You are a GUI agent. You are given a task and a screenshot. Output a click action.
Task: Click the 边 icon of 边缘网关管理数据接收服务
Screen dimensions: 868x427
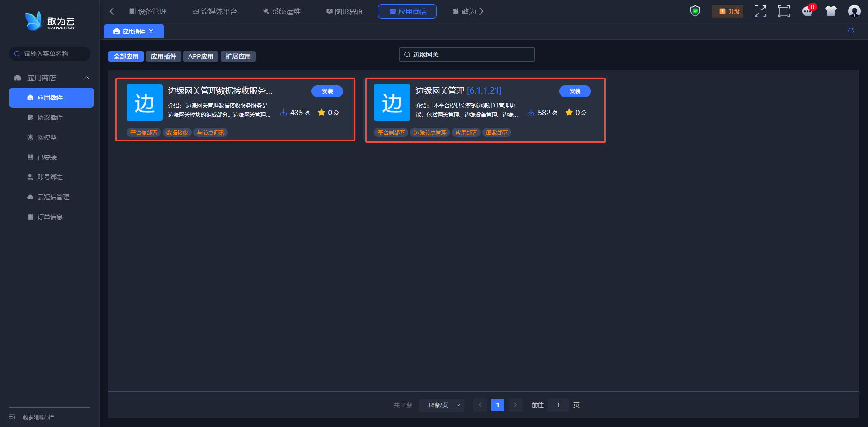[145, 103]
